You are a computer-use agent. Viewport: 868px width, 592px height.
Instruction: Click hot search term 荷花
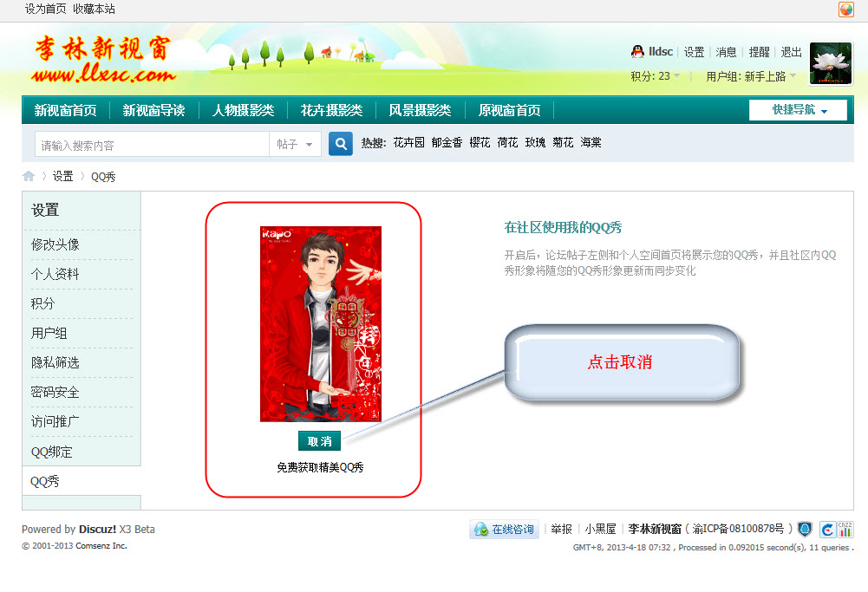[x=507, y=143]
